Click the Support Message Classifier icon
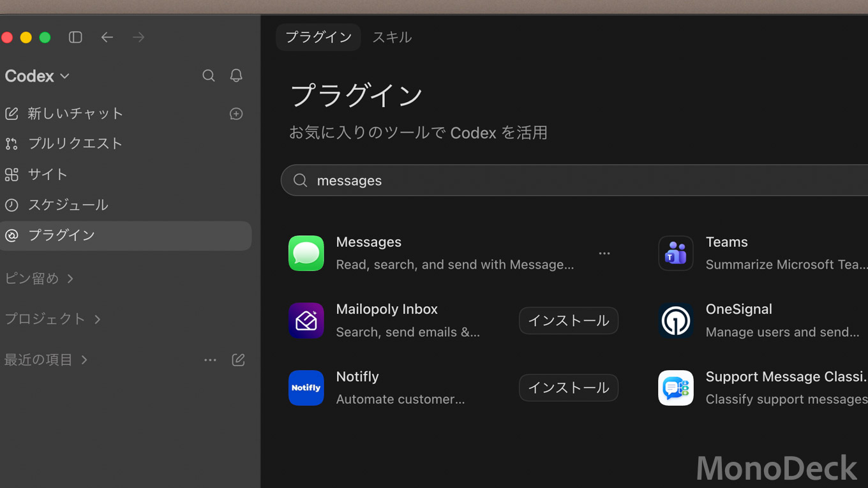868x488 pixels. tap(676, 388)
